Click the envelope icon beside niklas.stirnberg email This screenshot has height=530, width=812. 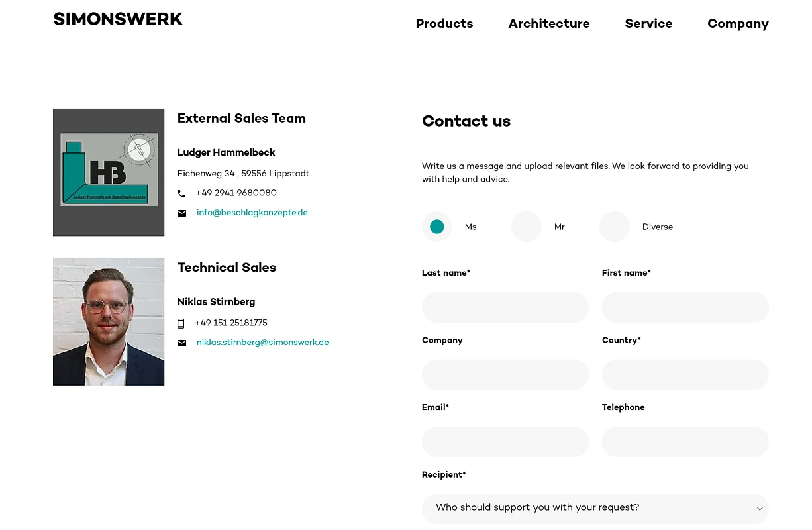pos(181,343)
